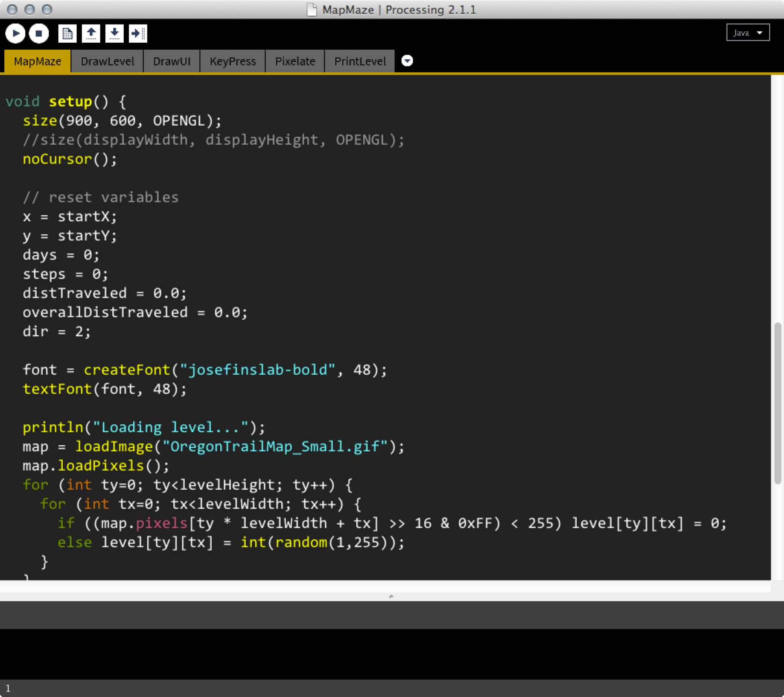Export the application with the arrow-right icon
784x697 pixels.
[x=138, y=33]
